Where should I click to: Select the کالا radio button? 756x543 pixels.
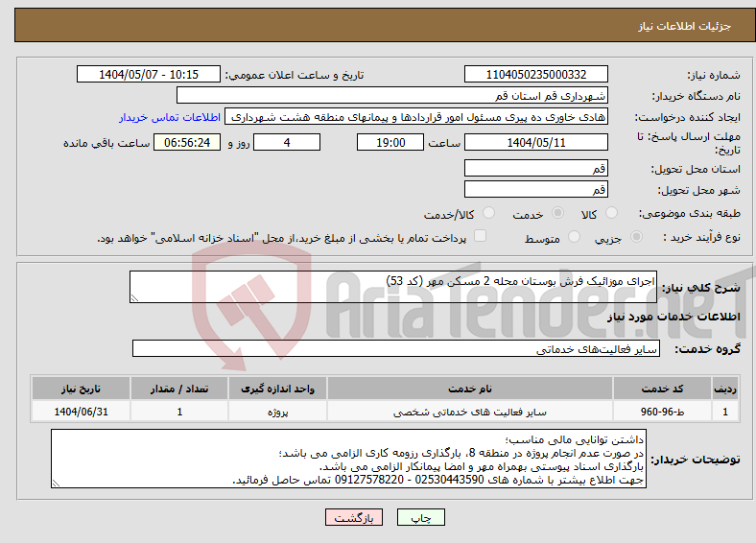click(x=611, y=213)
